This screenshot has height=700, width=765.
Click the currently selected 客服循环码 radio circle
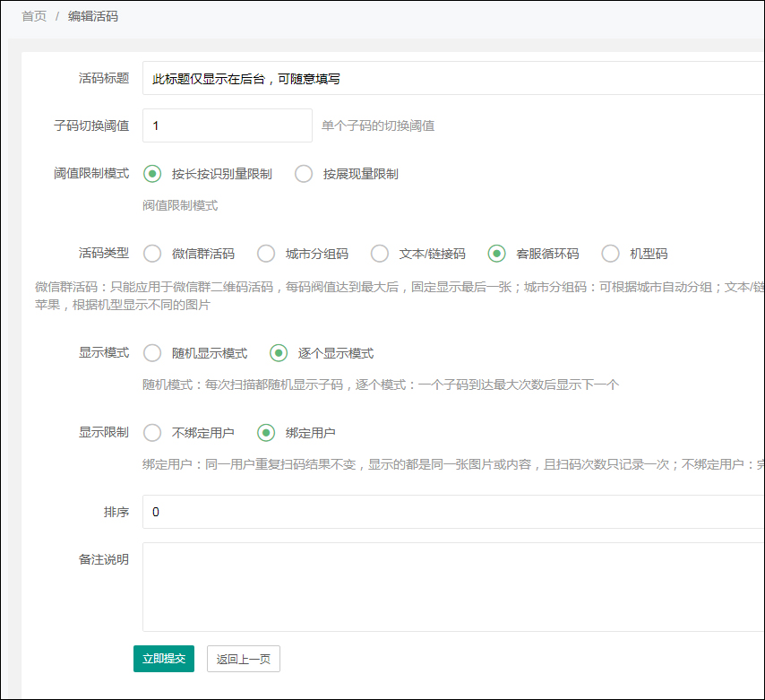[x=497, y=254]
